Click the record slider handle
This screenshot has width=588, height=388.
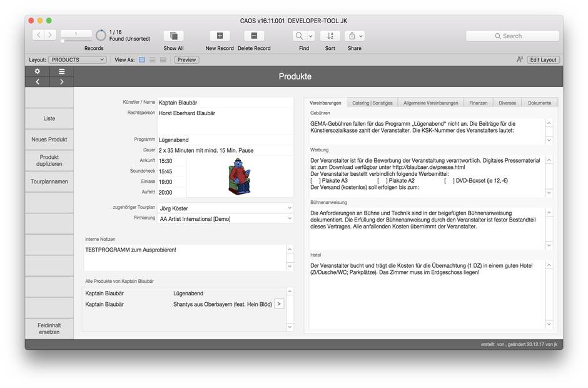tap(63, 41)
